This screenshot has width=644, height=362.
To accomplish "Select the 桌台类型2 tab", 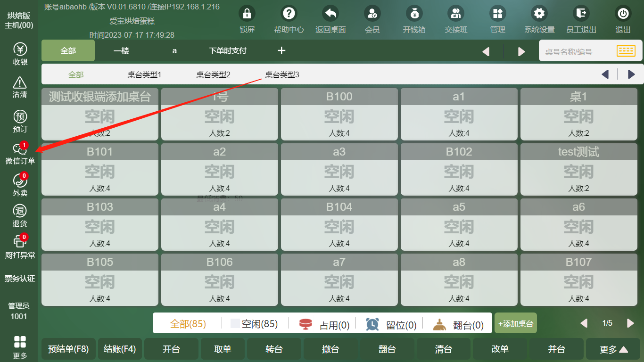I will [x=213, y=74].
